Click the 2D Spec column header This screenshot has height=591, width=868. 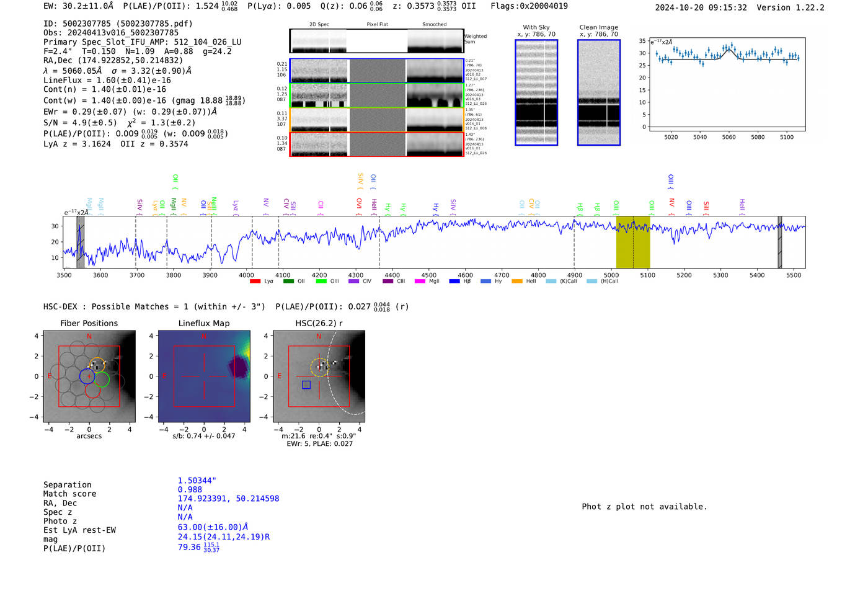pos(319,25)
